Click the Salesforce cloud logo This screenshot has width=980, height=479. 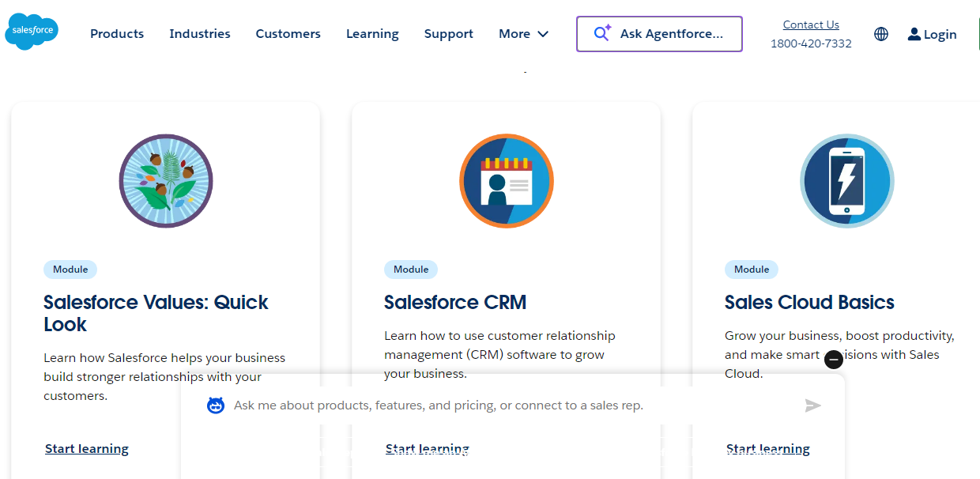pos(32,32)
